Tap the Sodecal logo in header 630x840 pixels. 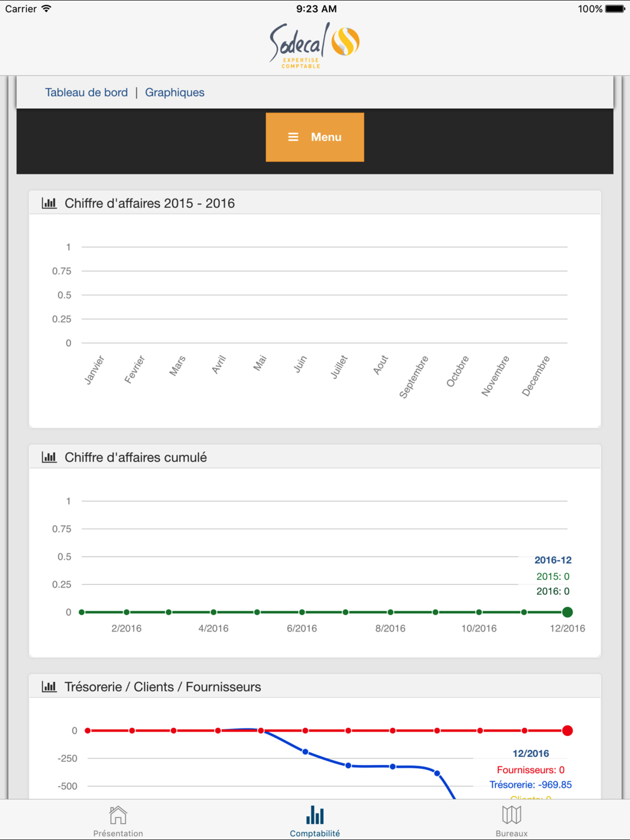tap(314, 45)
